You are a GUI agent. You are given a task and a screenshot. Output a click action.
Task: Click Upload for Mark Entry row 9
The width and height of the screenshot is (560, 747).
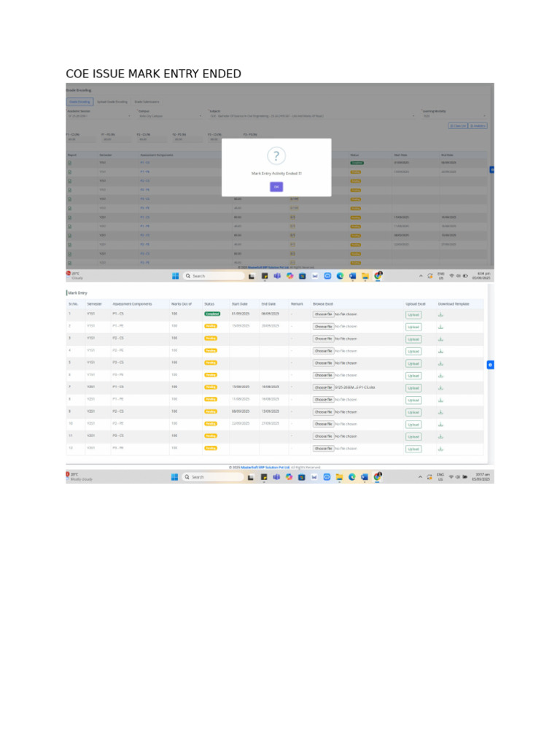(413, 413)
